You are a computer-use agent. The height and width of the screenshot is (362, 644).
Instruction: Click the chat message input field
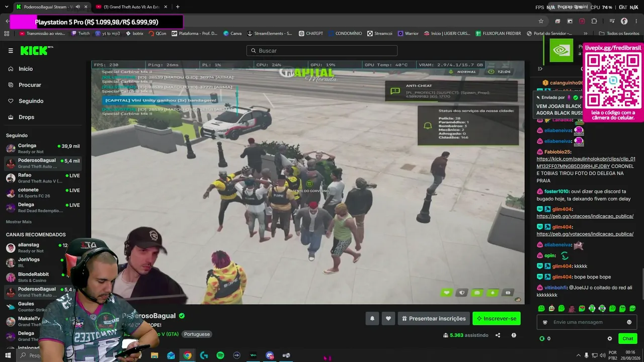[587, 322]
